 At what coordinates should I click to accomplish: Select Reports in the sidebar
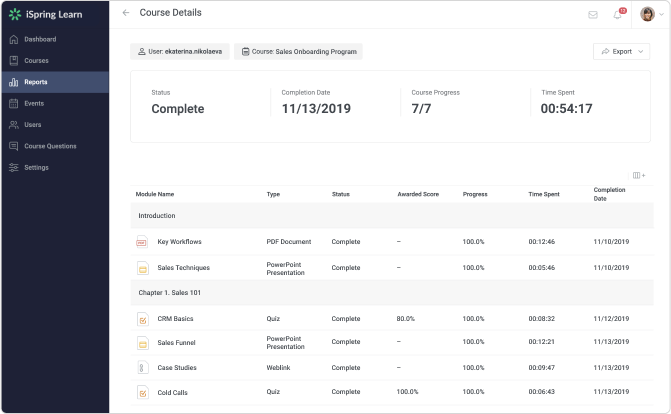(55, 82)
